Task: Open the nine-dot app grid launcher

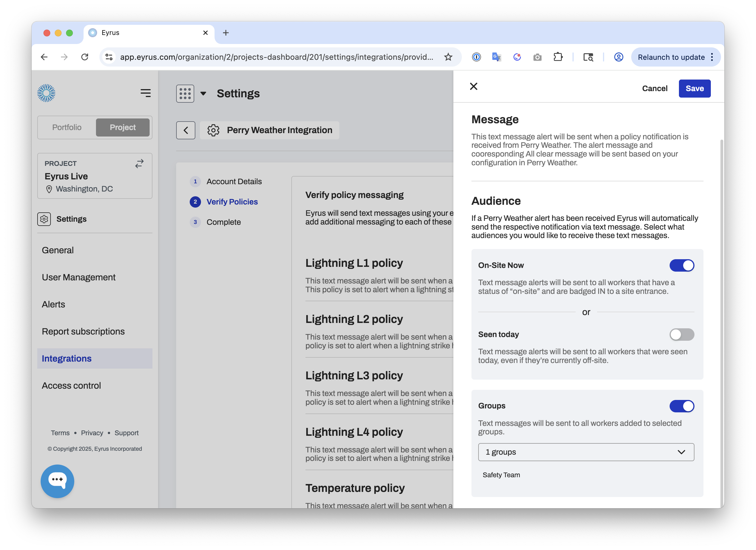Action: point(185,93)
